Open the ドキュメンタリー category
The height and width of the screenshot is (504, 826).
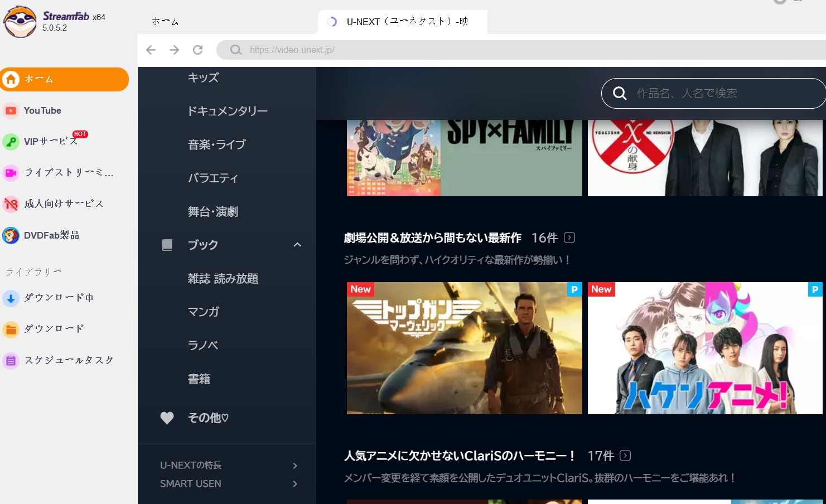click(228, 111)
